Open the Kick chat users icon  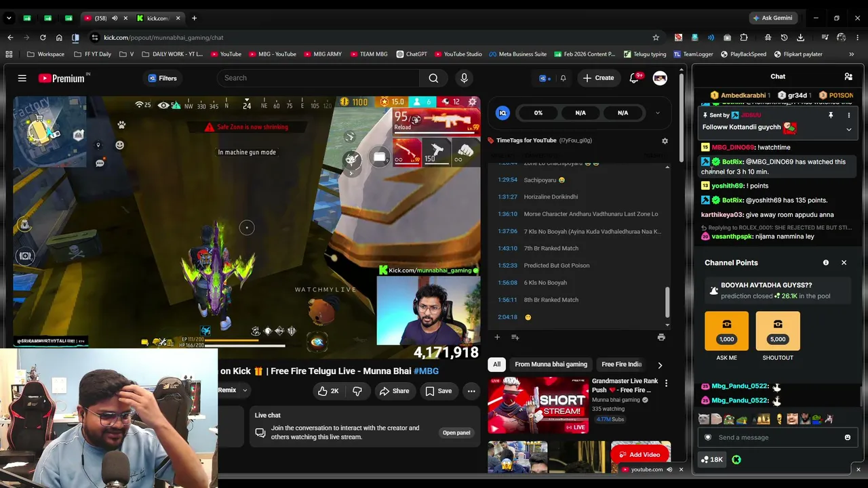click(x=848, y=77)
